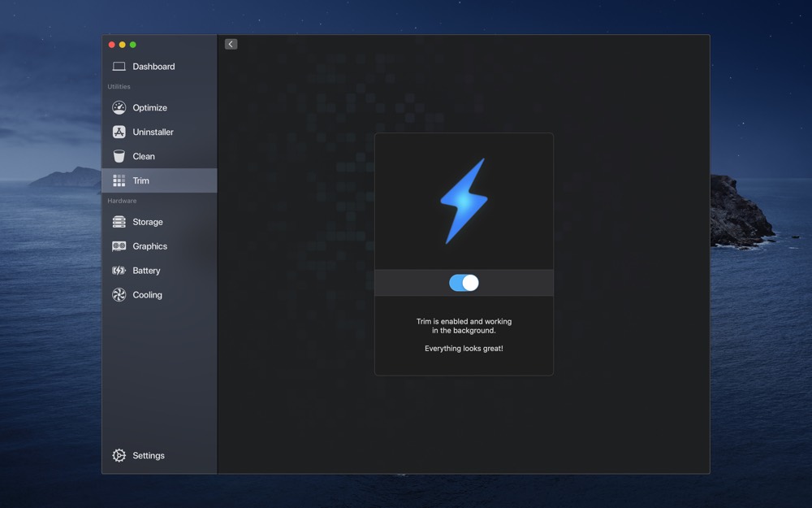Image resolution: width=812 pixels, height=508 pixels.
Task: Click the "Everything looks great!" message
Action: click(x=464, y=349)
